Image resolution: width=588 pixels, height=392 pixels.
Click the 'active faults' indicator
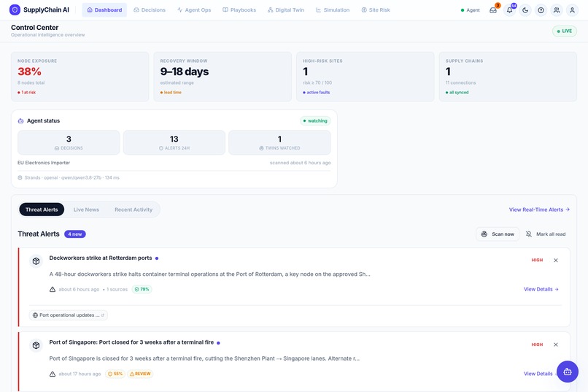tap(317, 92)
